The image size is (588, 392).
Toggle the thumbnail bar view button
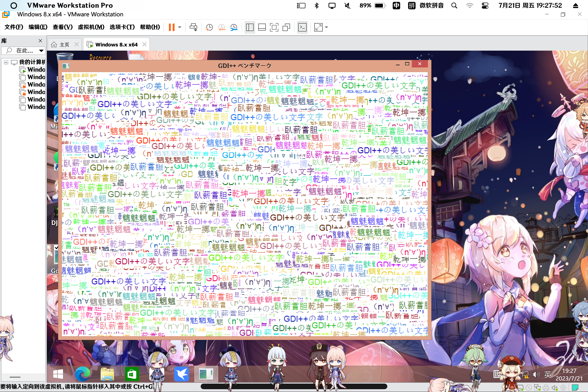click(x=262, y=27)
